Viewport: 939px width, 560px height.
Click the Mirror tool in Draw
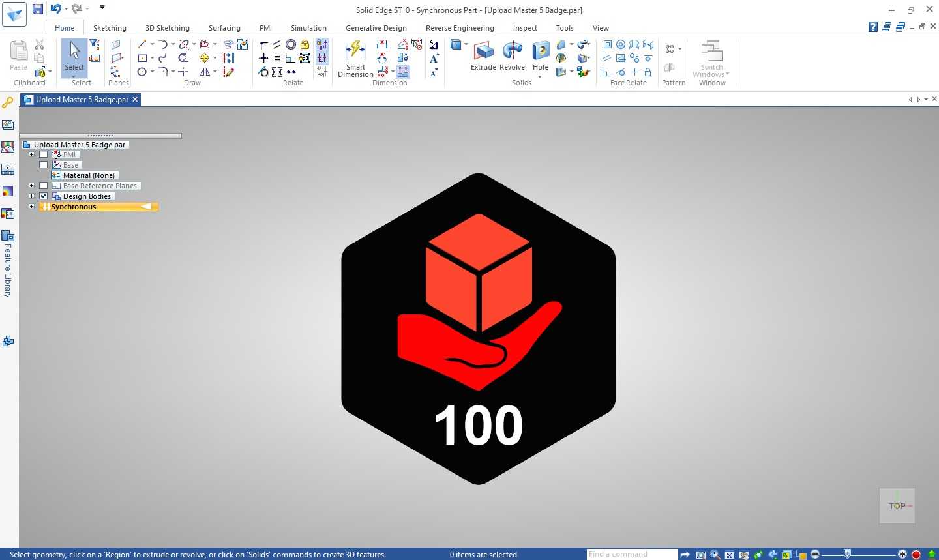[x=205, y=72]
